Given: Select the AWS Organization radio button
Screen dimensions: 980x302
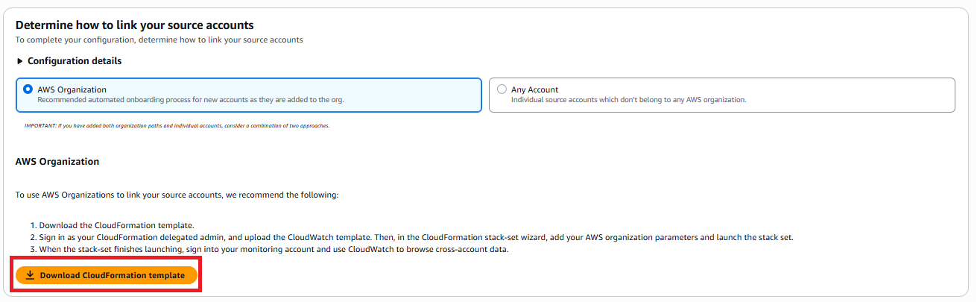Looking at the screenshot, I should 28,89.
